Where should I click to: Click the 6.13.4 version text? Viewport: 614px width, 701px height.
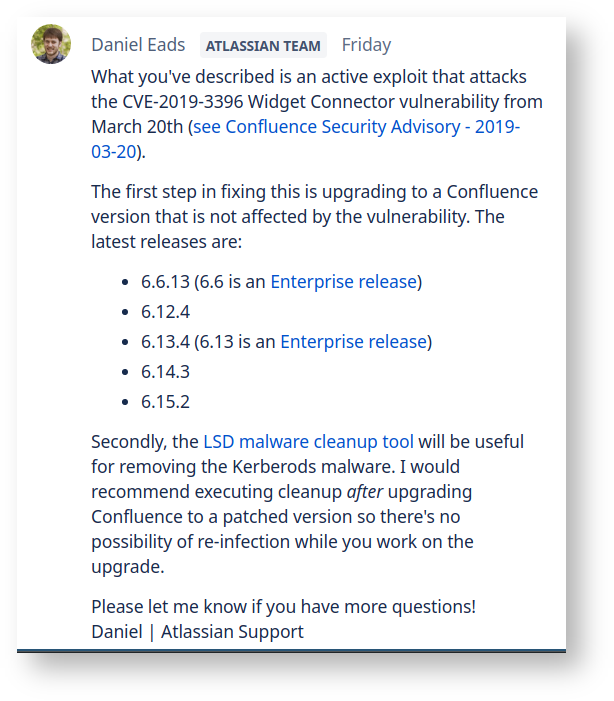(165, 342)
